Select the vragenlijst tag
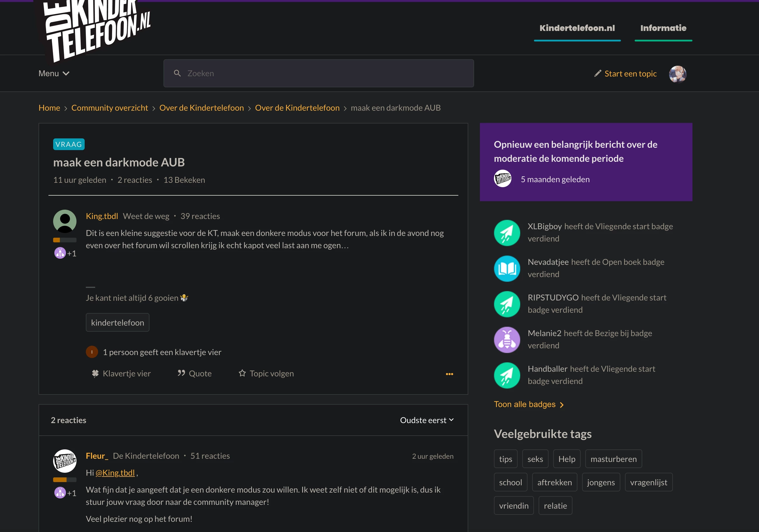Viewport: 759px width, 532px height. pyautogui.click(x=648, y=482)
